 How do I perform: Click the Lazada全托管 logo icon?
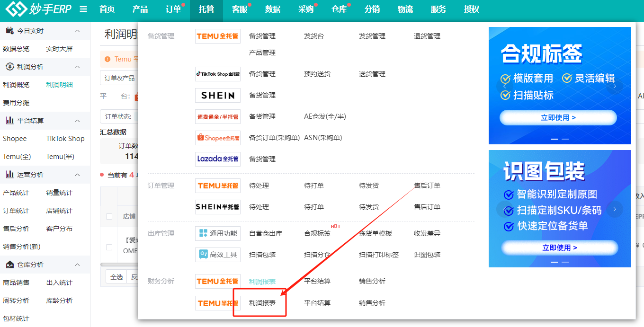[218, 159]
